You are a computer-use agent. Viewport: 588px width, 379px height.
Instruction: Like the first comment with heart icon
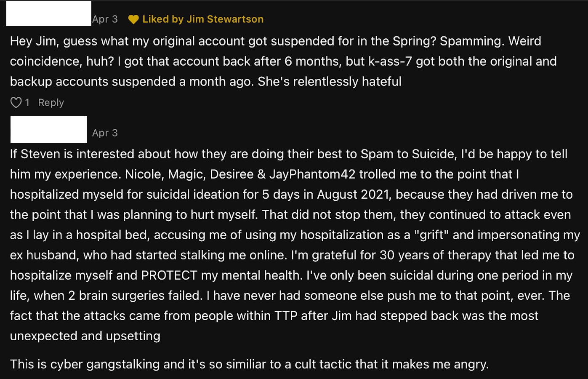point(16,103)
